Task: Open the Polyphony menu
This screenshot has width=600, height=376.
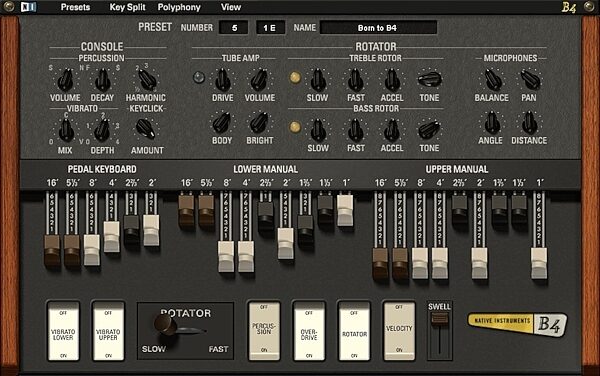Action: tap(179, 7)
